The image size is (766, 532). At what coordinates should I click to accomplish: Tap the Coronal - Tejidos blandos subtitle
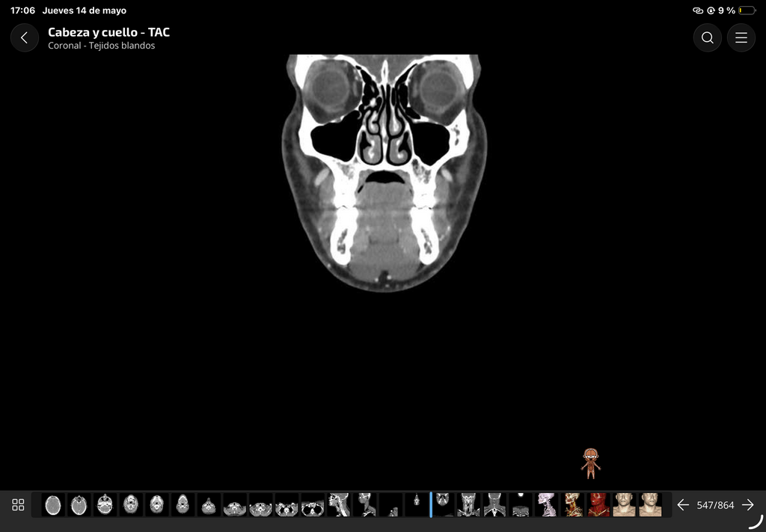[x=102, y=46]
